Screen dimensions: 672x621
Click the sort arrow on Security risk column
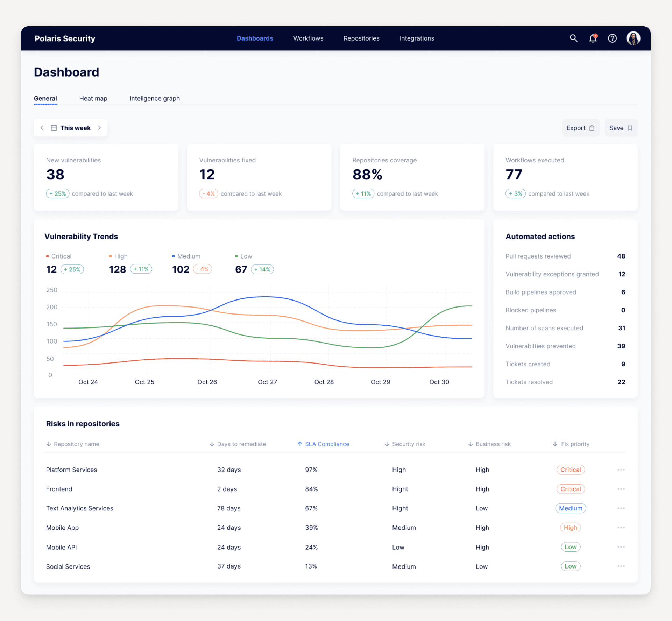(387, 444)
